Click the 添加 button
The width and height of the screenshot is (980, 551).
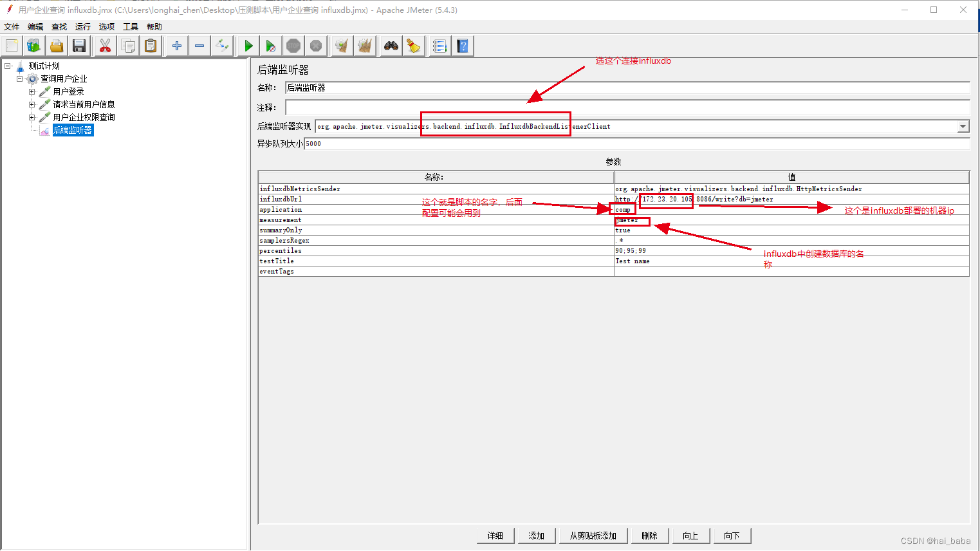click(537, 536)
